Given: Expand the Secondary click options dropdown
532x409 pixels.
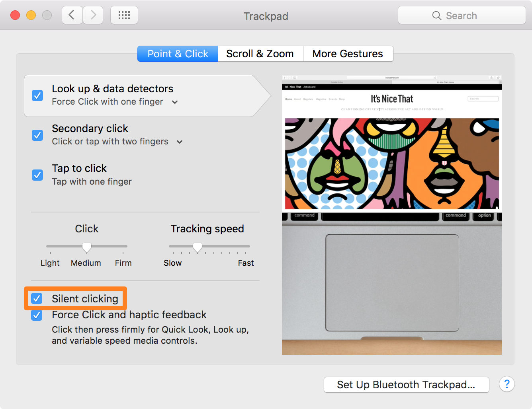Looking at the screenshot, I should point(179,142).
